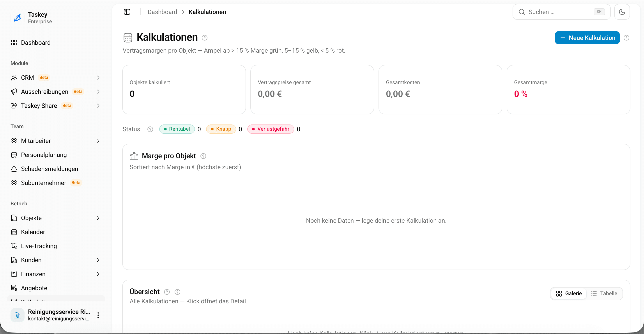Click the 'Betrieb' sidebar section heading
Screen dimensions: 644x334
pos(19,204)
